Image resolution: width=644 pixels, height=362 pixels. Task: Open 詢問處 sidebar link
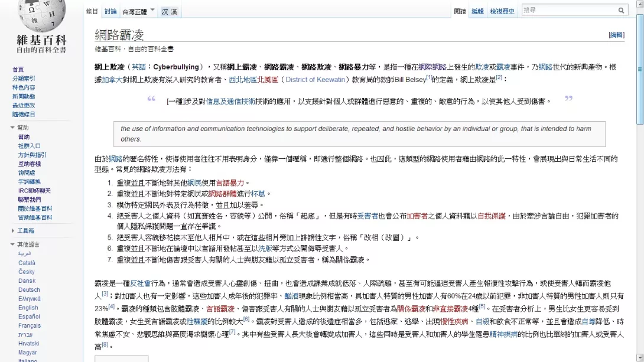pos(27,173)
